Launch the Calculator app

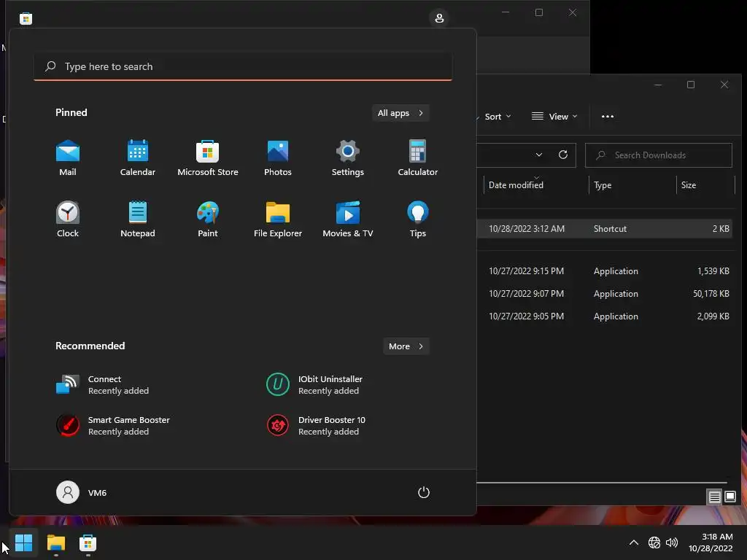pos(418,158)
